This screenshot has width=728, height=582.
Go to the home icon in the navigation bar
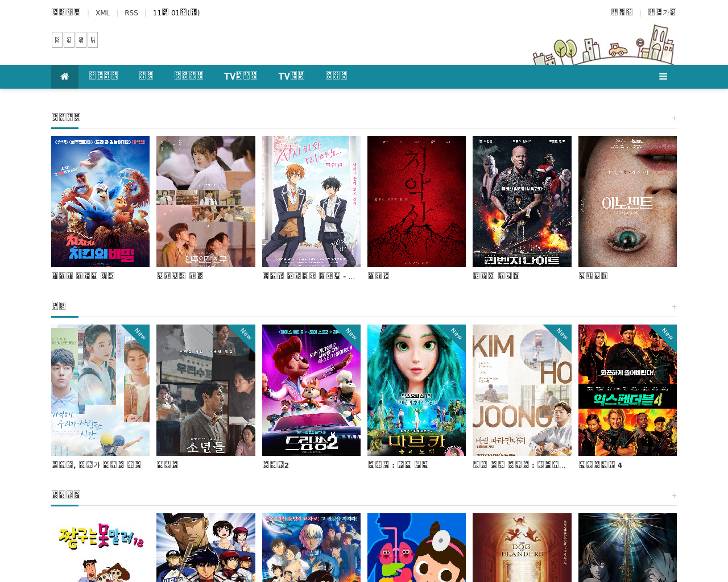pos(65,77)
